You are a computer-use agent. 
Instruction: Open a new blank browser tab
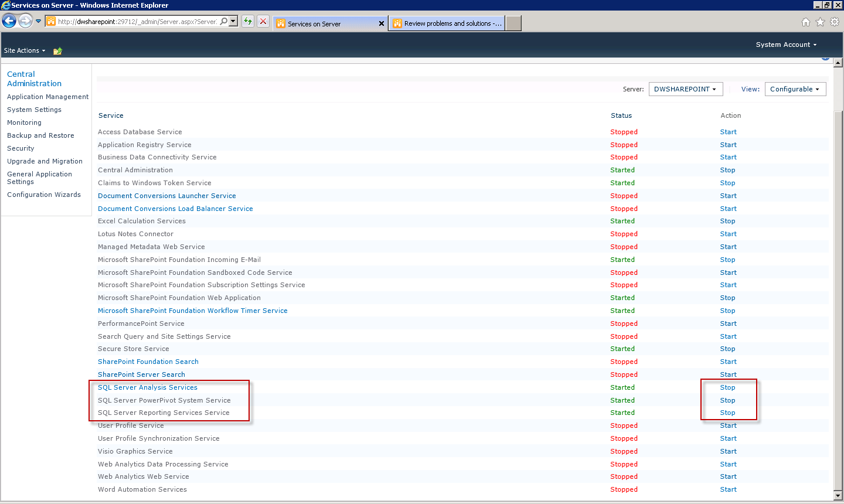pyautogui.click(x=513, y=23)
